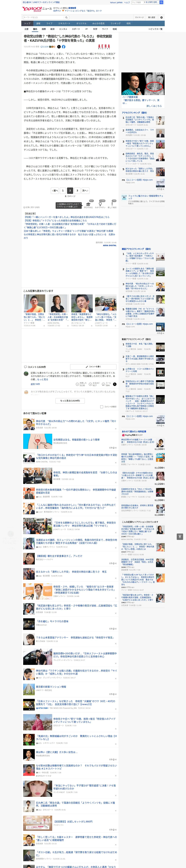Share the article on X
This screenshot has width=186, height=868.
click(59, 47)
